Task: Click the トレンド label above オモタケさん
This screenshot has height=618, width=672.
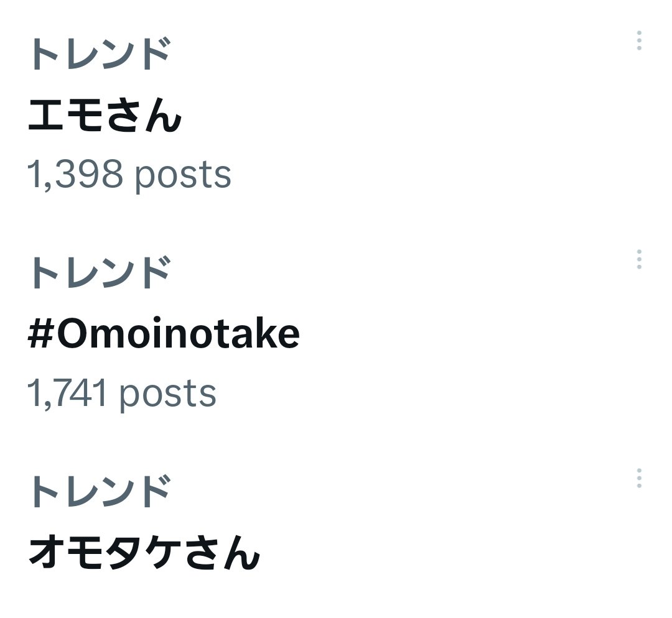Action: coord(99,491)
